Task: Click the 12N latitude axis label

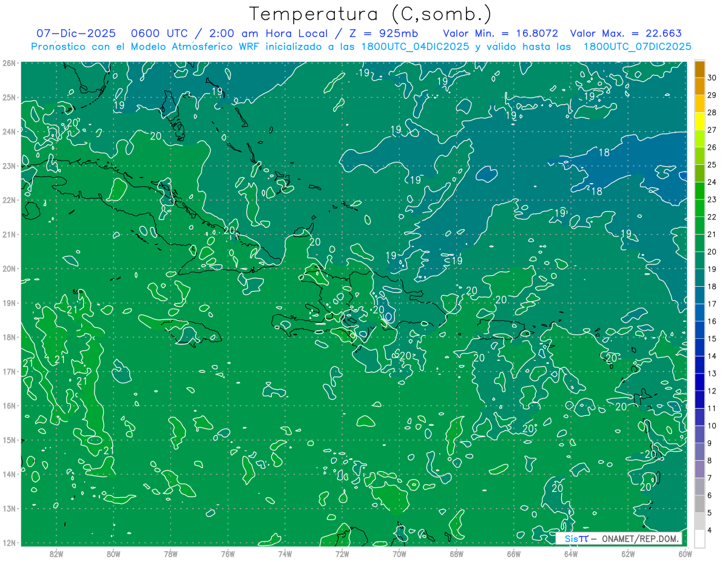Action: click(x=8, y=543)
